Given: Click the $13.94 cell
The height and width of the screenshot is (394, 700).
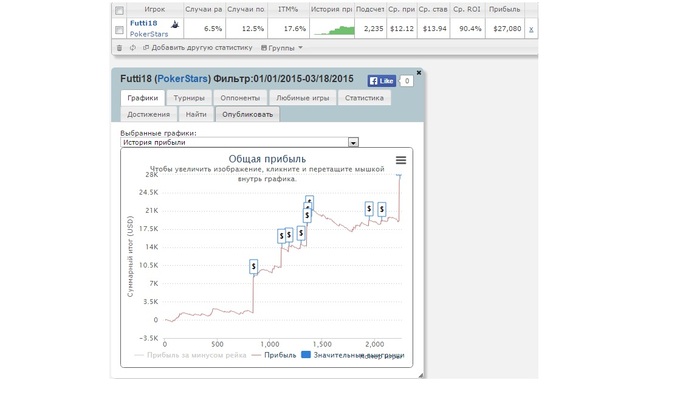Looking at the screenshot, I should pyautogui.click(x=434, y=29).
